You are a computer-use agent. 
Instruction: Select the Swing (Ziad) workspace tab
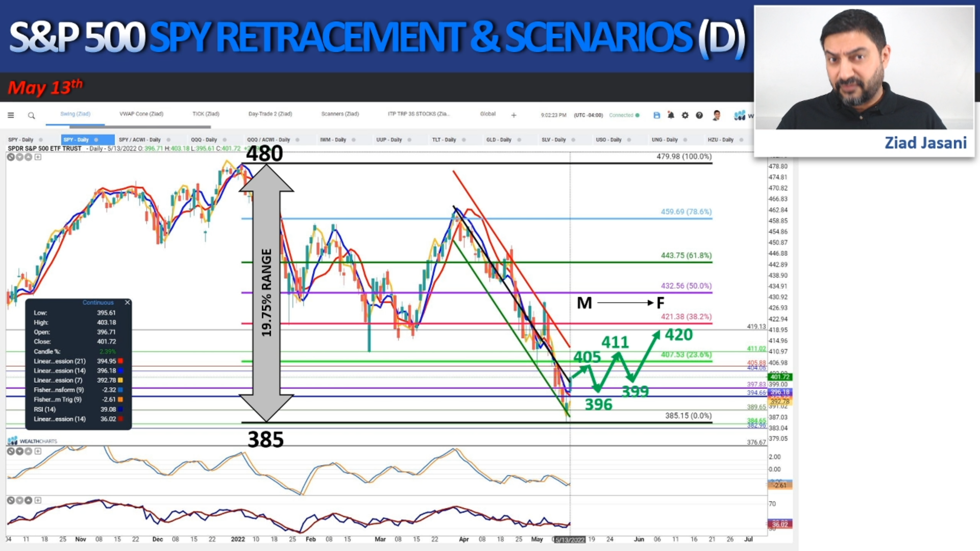pyautogui.click(x=75, y=114)
